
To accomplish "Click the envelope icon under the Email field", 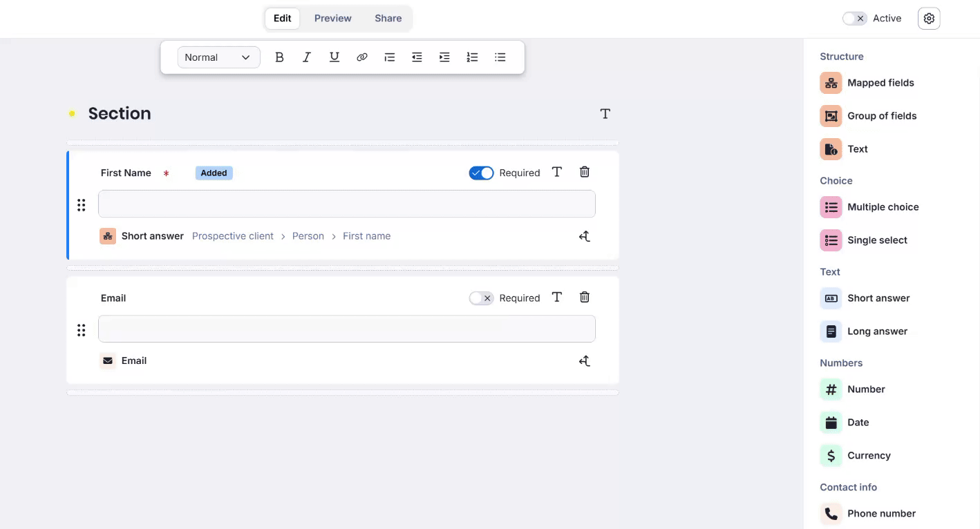I will (x=108, y=360).
